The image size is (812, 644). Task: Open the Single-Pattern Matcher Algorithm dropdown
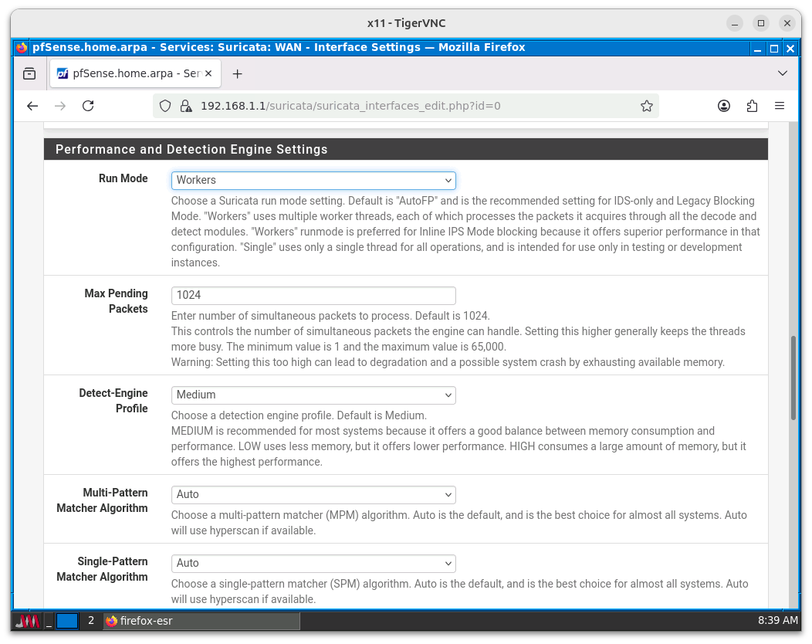click(x=313, y=563)
